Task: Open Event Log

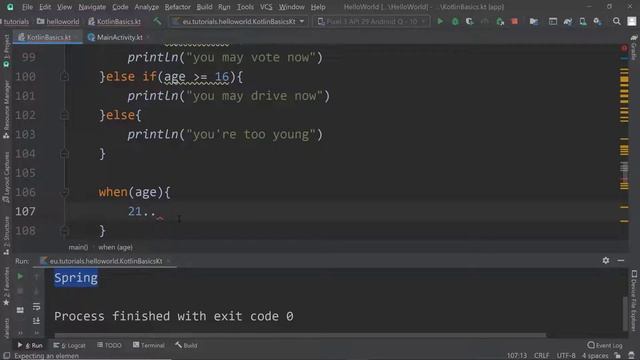Action: 605,345
